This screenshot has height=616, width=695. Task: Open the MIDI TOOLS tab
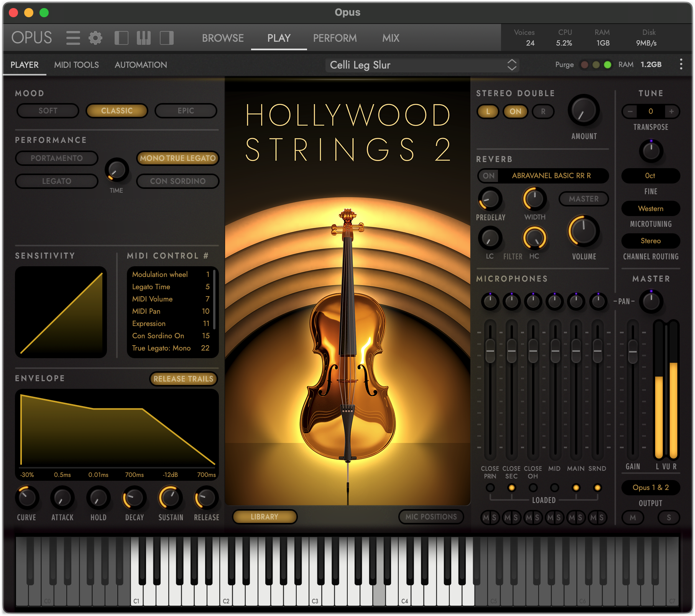[76, 64]
